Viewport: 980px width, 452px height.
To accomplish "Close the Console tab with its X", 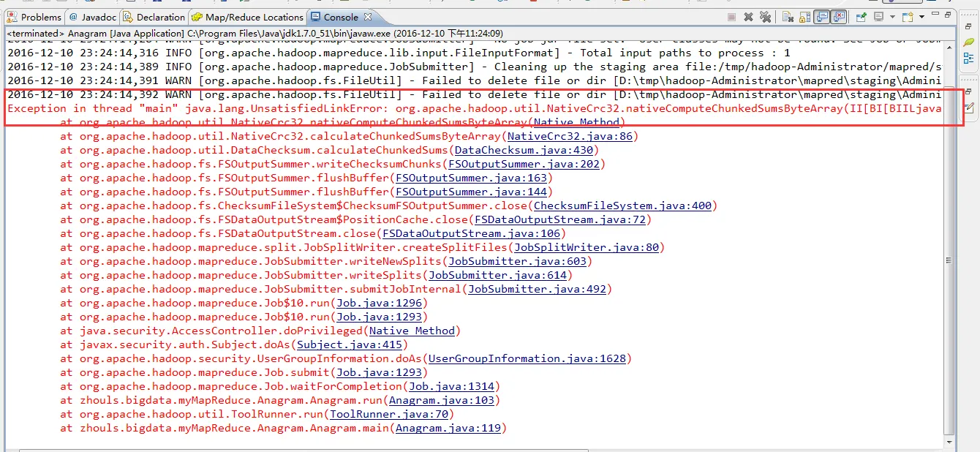I will (x=368, y=17).
